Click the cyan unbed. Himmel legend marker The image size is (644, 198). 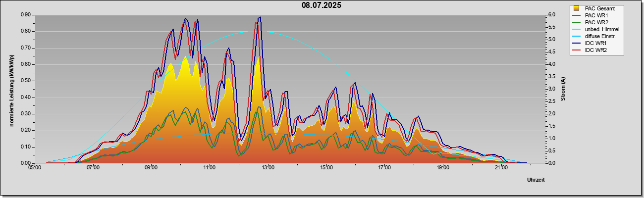(577, 29)
